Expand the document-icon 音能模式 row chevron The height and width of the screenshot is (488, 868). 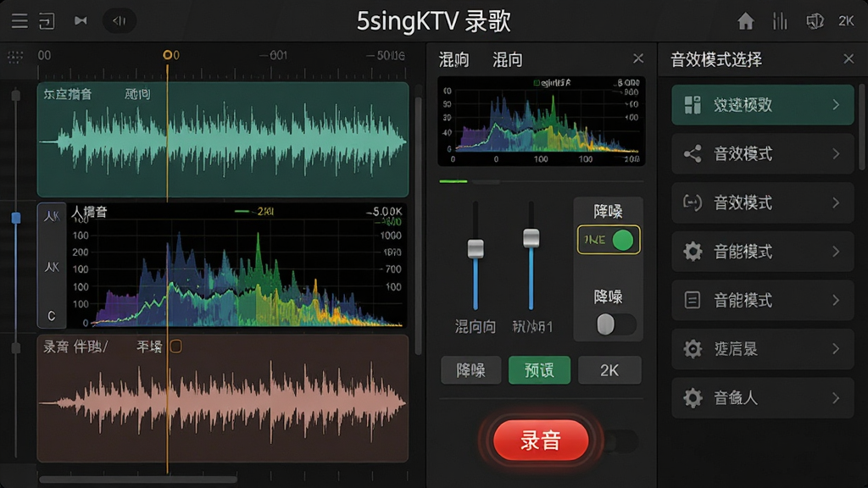[837, 301]
